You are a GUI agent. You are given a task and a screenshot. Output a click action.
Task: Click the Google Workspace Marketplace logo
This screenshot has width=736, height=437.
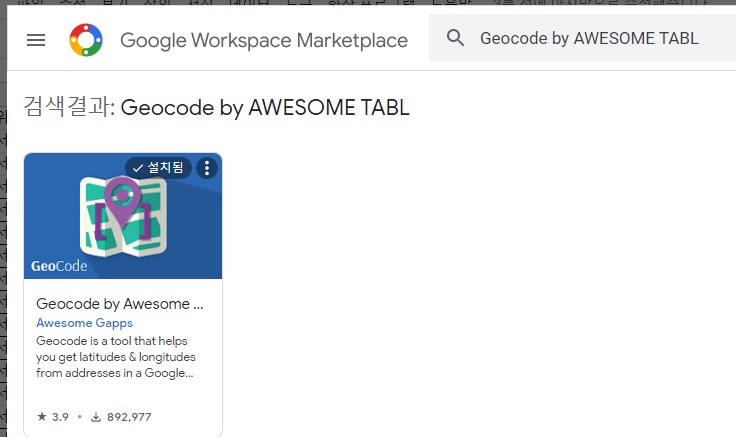click(x=86, y=40)
